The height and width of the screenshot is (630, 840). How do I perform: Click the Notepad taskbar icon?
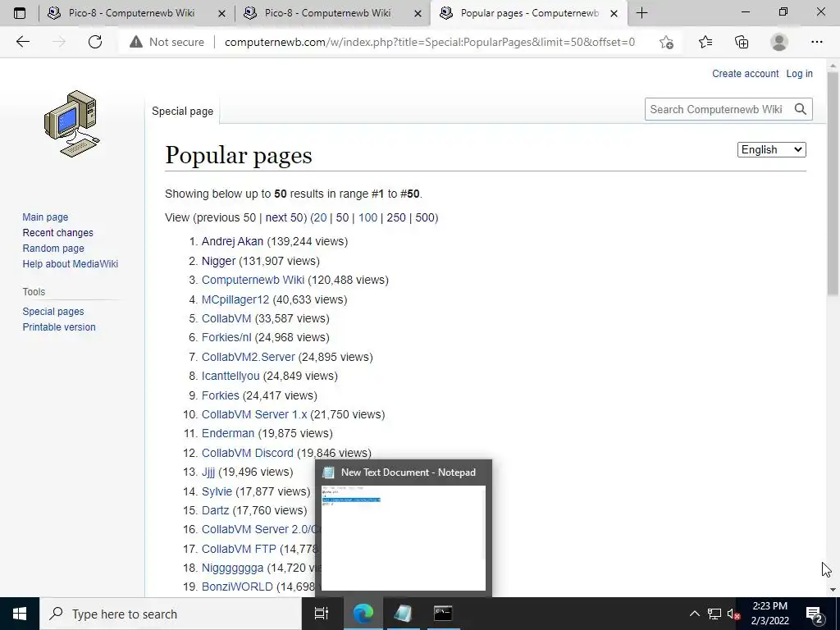pos(403,614)
